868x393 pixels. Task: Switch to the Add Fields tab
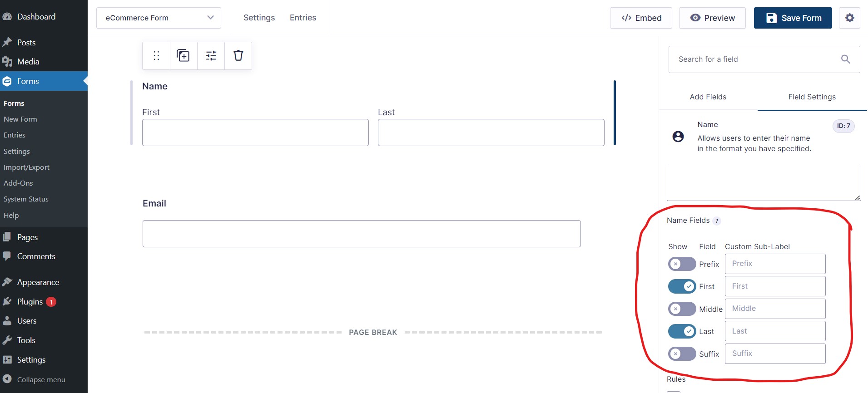708,97
